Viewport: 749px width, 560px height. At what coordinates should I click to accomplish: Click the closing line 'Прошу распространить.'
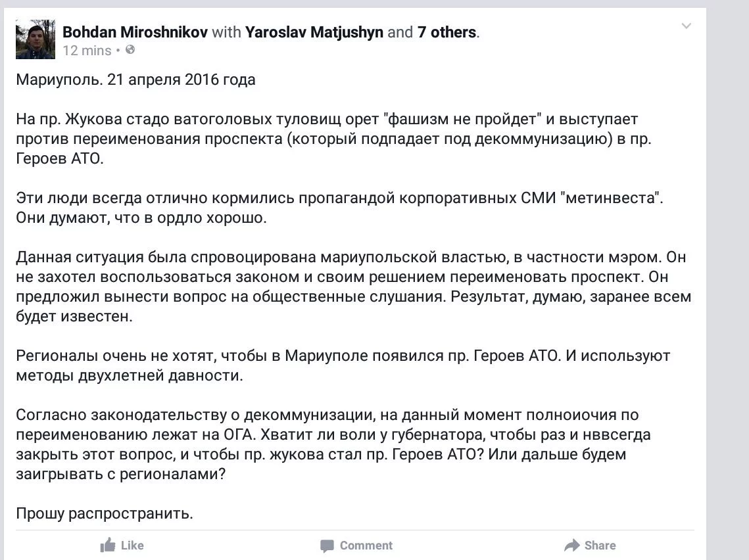pyautogui.click(x=105, y=513)
